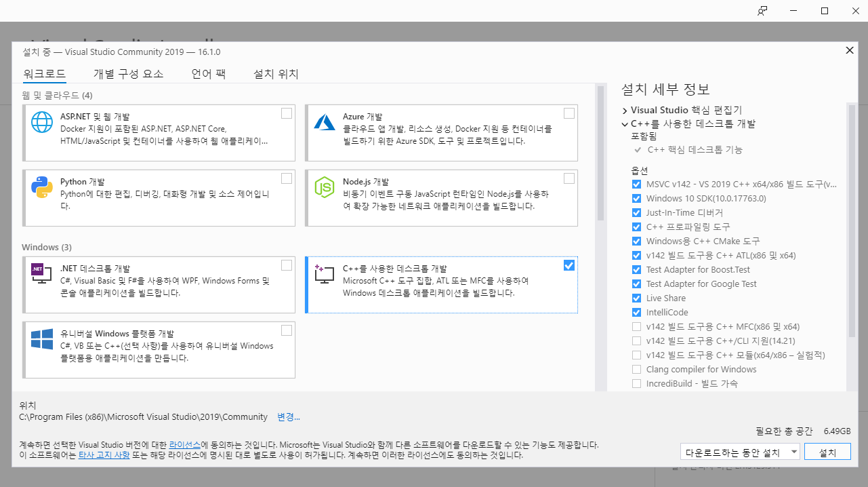Image resolution: width=868 pixels, height=487 pixels.
Task: Open the 라이선스 license link
Action: coord(185,445)
